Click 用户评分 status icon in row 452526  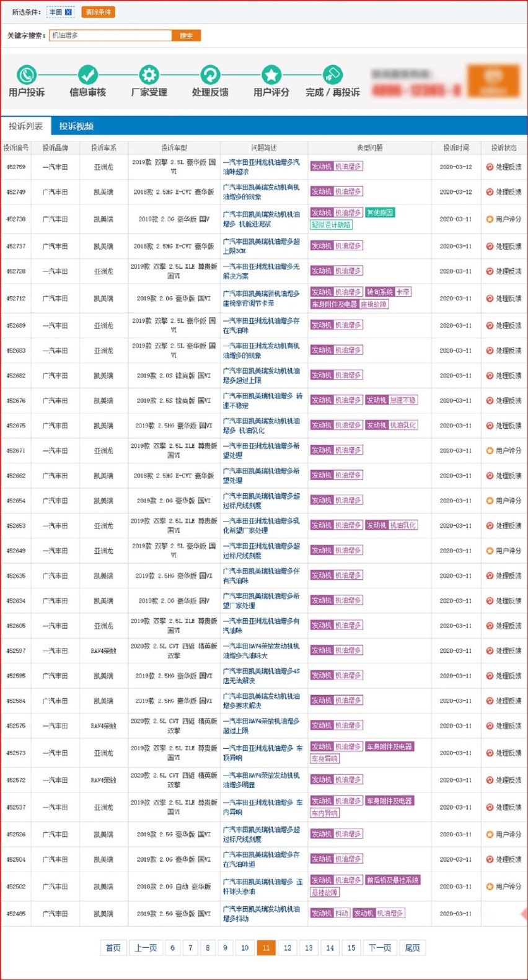tap(490, 834)
